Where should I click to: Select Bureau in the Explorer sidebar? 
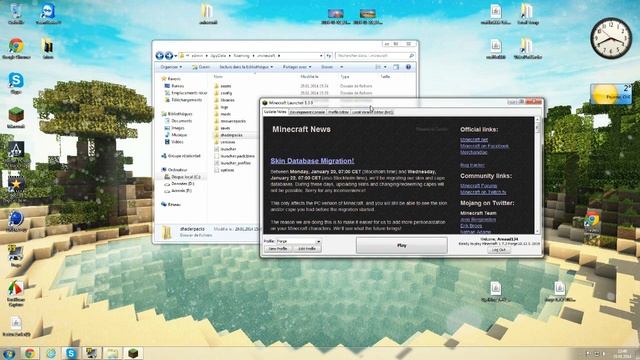click(174, 86)
